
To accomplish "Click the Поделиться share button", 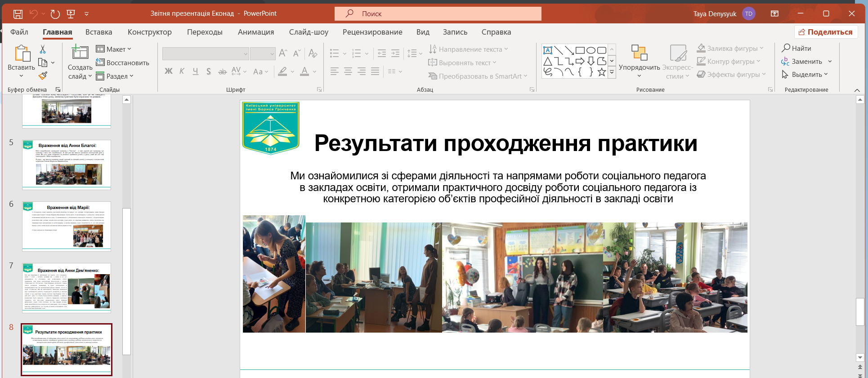I will pyautogui.click(x=826, y=32).
